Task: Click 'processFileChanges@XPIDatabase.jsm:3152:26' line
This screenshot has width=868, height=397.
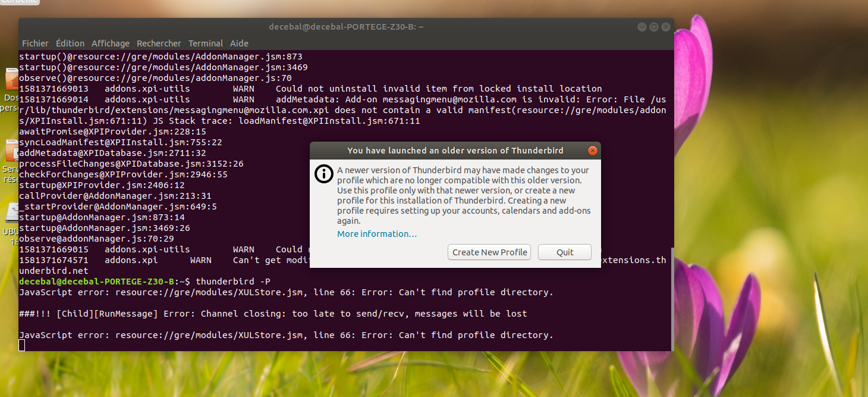Action: coord(131,164)
